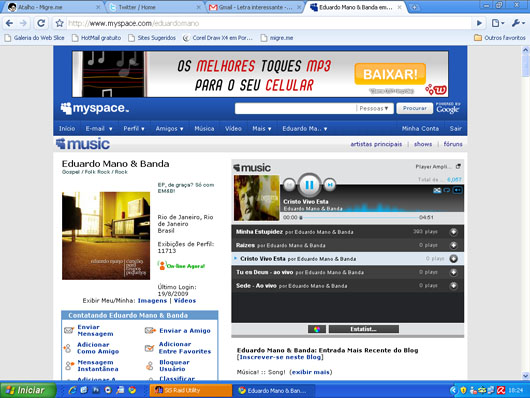
Task: Open Minha Conta in the navigation bar
Action: tap(420, 128)
